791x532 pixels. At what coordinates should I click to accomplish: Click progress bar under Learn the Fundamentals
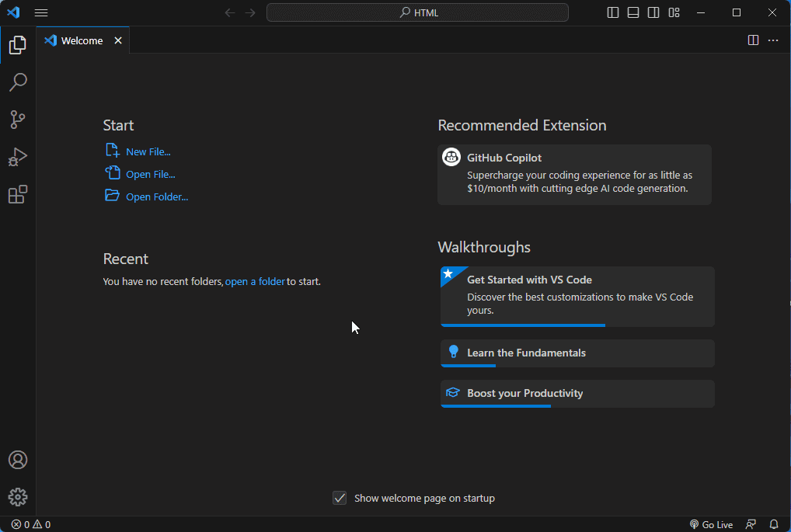pos(468,366)
